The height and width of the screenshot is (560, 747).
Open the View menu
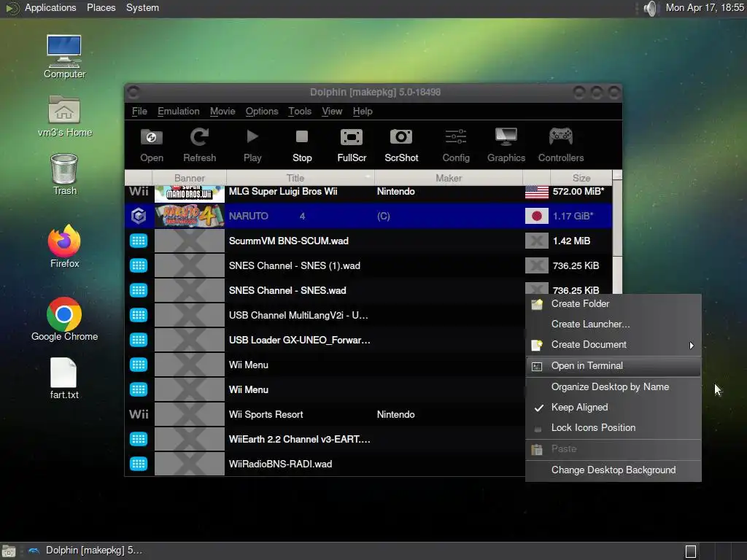(x=332, y=111)
